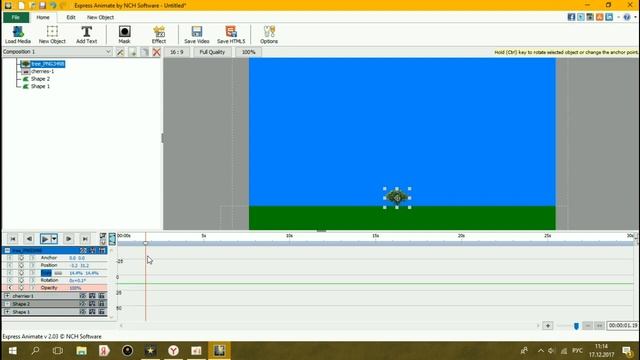The image size is (640, 360).
Task: Open the play mode dropdown arrow
Action: (x=54, y=239)
